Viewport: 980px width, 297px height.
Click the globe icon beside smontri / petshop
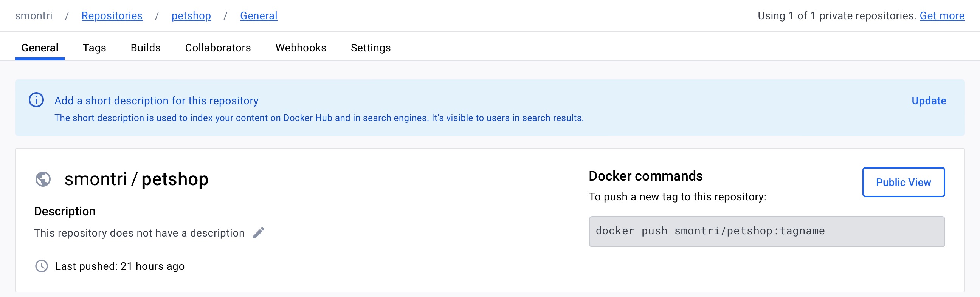[43, 179]
